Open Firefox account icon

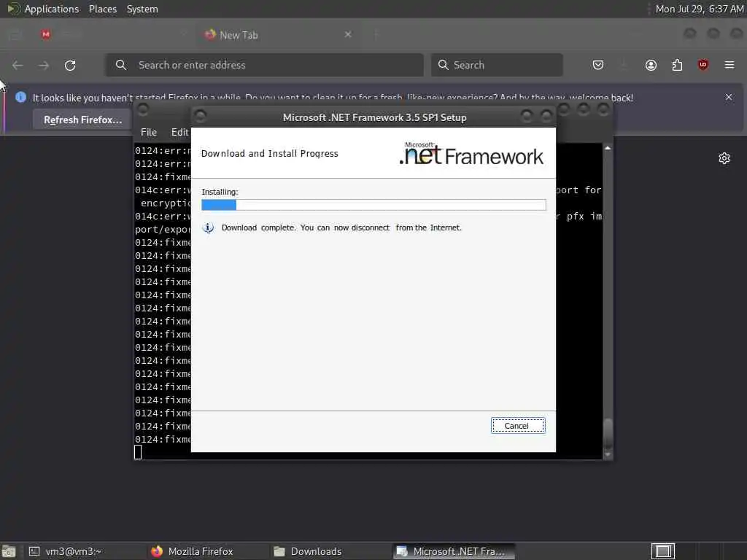tap(651, 65)
